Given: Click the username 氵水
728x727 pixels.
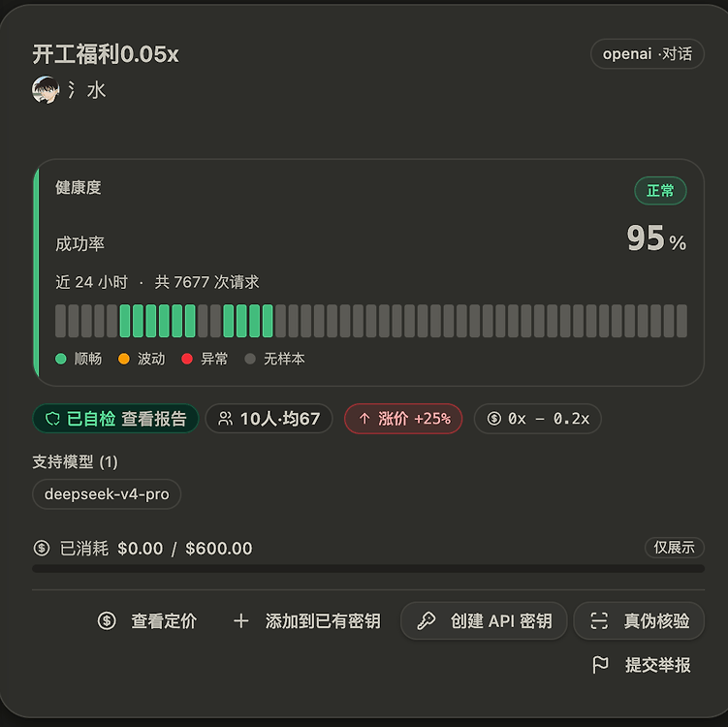Looking at the screenshot, I should click(87, 90).
